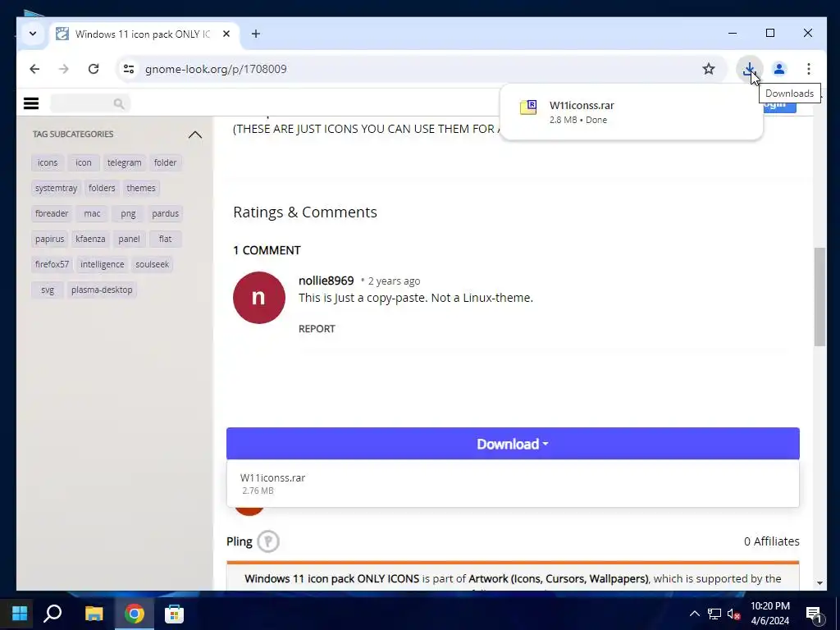Select the 'mac' tag
This screenshot has width=840, height=630.
[92, 214]
